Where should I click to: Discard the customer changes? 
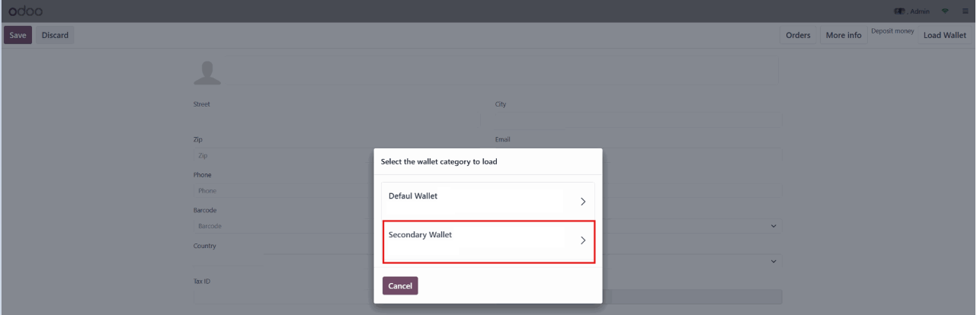[x=55, y=35]
